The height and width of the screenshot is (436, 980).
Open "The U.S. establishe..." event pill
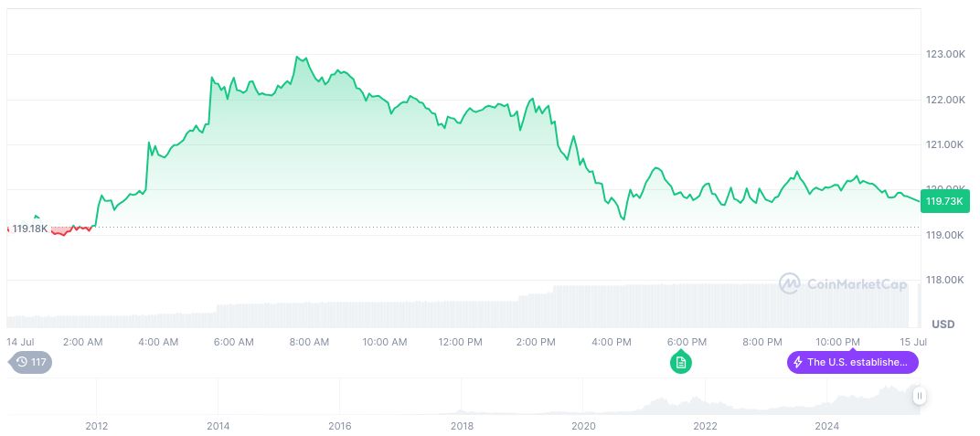tap(853, 362)
